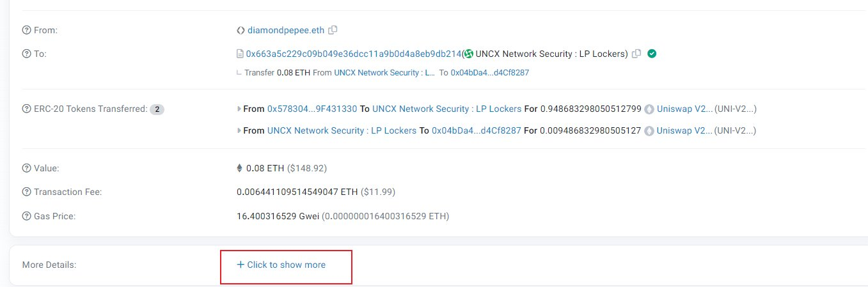This screenshot has height=287, width=868.
Task: Open 0x578304...9F431330 sender address link
Action: point(312,109)
